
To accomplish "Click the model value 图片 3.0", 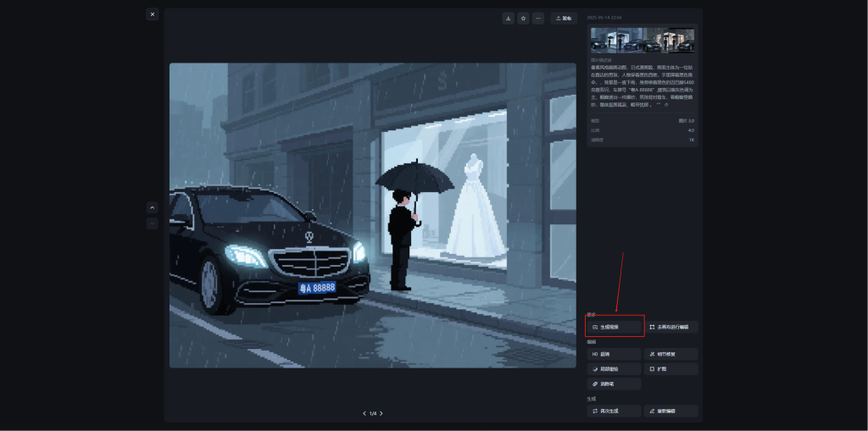I will [x=687, y=120].
